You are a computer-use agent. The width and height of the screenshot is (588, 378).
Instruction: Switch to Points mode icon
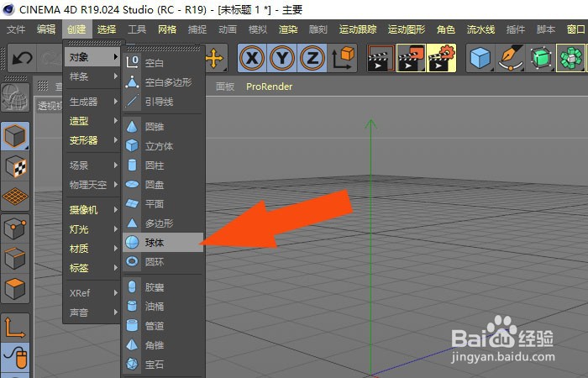point(15,228)
